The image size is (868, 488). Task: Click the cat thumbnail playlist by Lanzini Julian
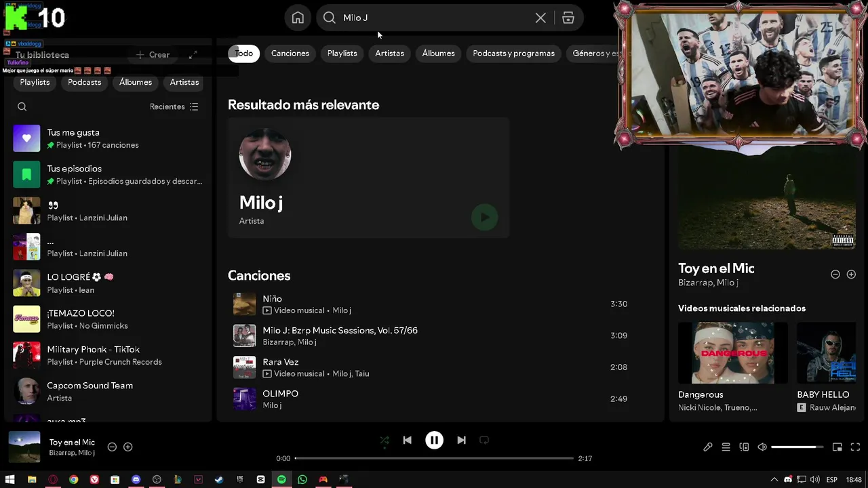(x=26, y=211)
